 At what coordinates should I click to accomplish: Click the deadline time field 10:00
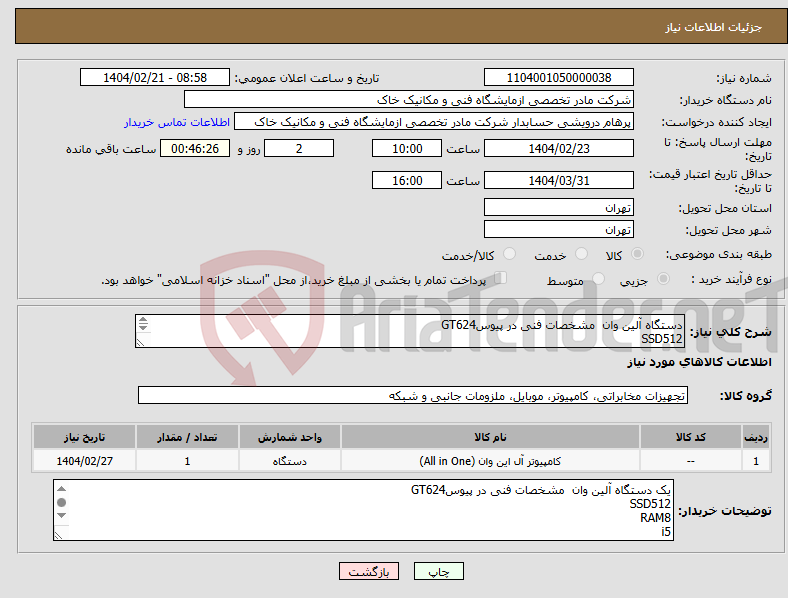point(407,148)
